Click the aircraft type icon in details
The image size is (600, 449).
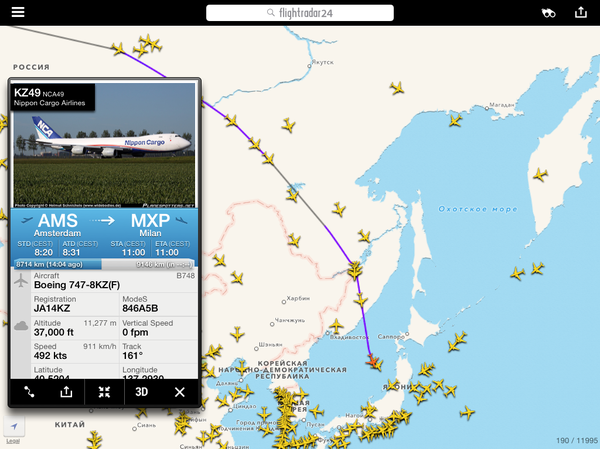point(21,281)
